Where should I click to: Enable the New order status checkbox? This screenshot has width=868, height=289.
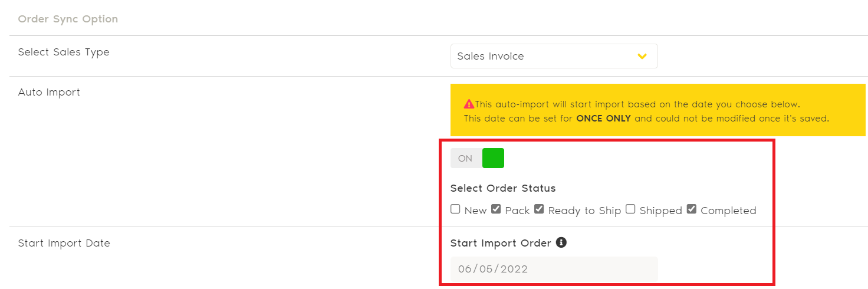[x=455, y=209]
